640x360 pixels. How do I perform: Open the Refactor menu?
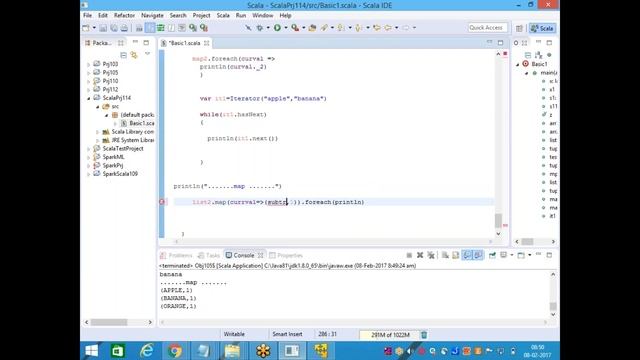124,16
